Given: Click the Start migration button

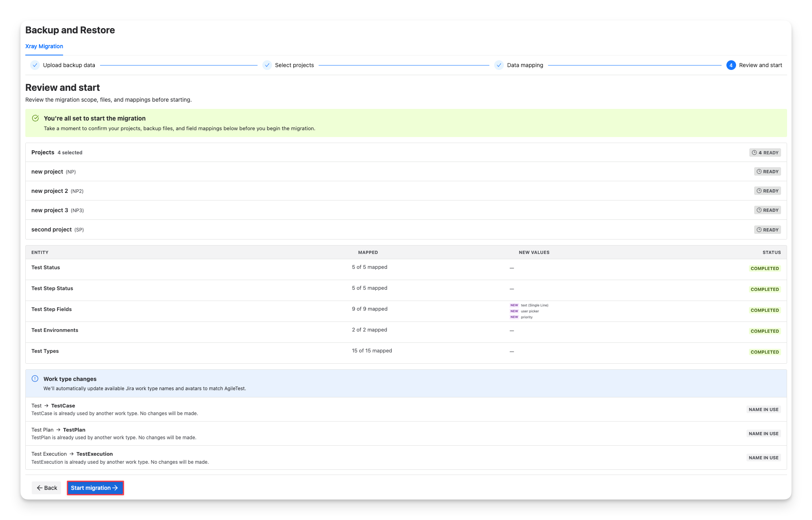Looking at the screenshot, I should click(x=95, y=488).
